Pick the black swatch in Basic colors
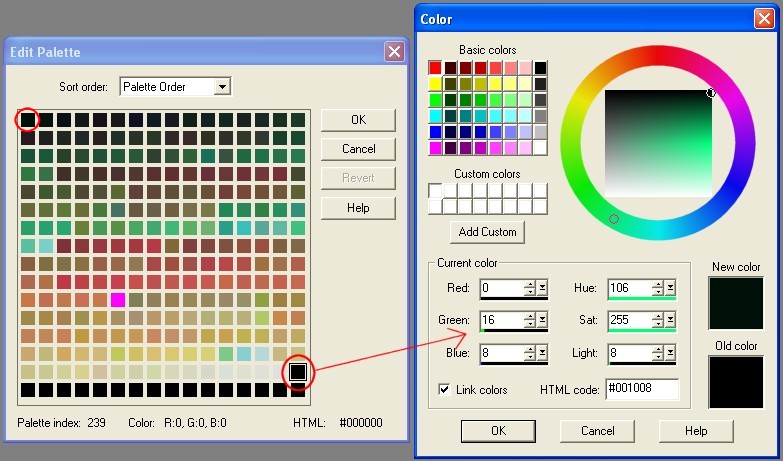 pos(540,67)
